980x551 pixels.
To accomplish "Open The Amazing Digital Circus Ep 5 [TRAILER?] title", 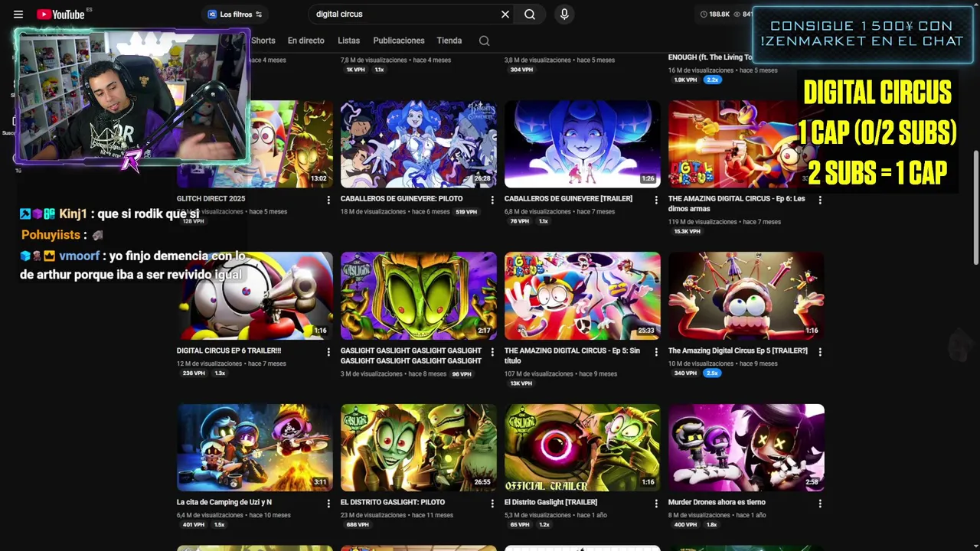I will (738, 350).
